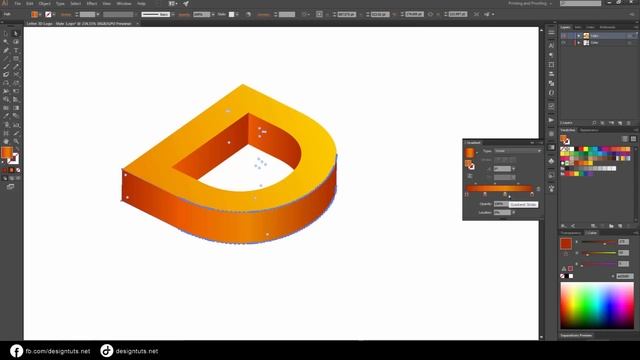
Task: Expand the second layer disclosure triangle
Action: 578,42
